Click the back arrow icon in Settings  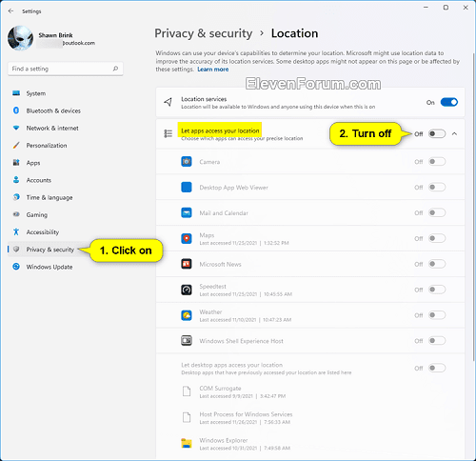10,11
